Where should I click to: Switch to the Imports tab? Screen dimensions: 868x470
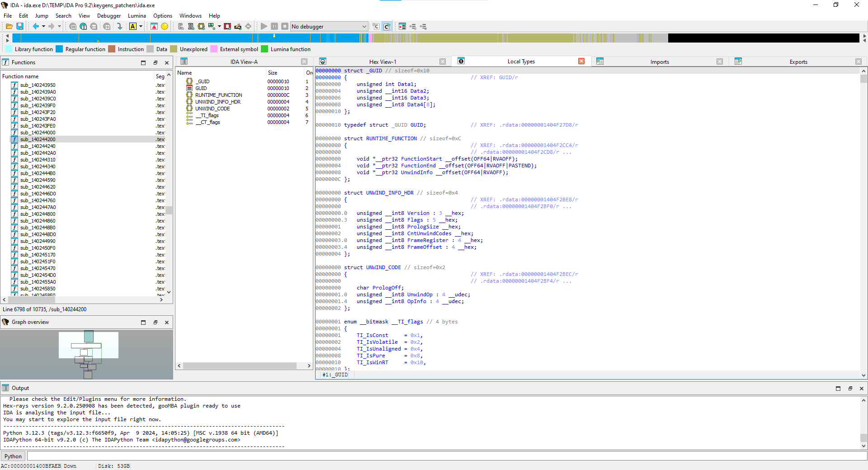[x=659, y=62]
